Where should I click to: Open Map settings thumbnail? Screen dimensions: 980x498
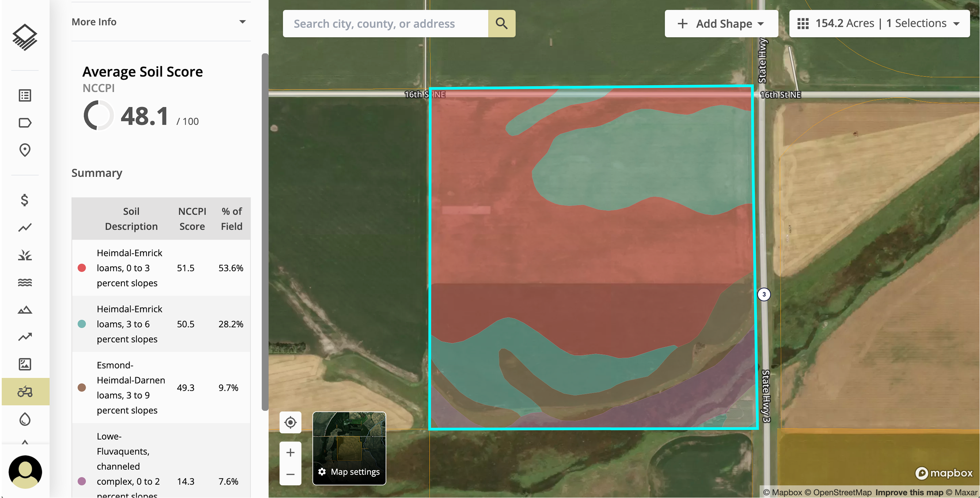click(349, 449)
